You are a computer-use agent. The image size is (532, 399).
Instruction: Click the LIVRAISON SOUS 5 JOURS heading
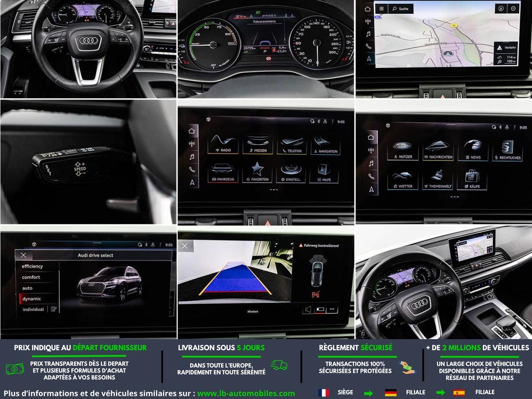tap(221, 348)
